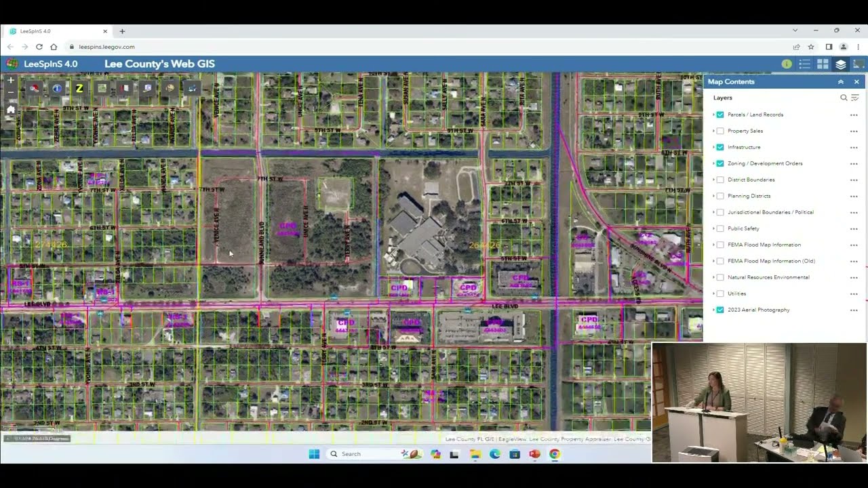Open the Windows Start menu
Viewport: 868px width, 488px height.
[314, 454]
